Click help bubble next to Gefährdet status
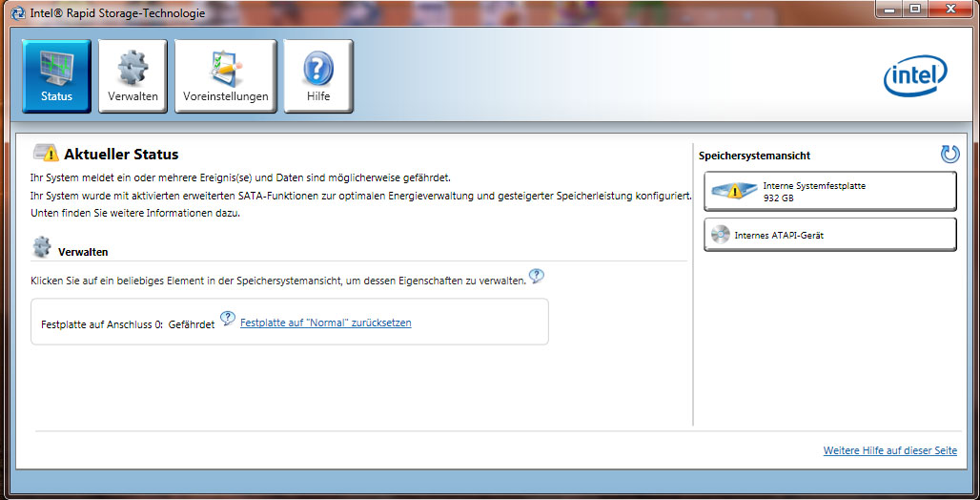980x500 pixels. 228,319
